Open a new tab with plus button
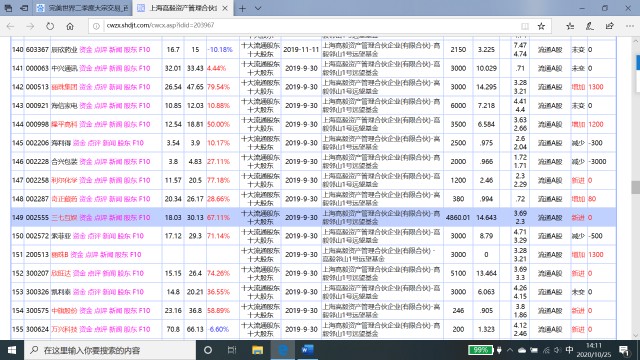This screenshot has width=640, height=360. (242, 8)
